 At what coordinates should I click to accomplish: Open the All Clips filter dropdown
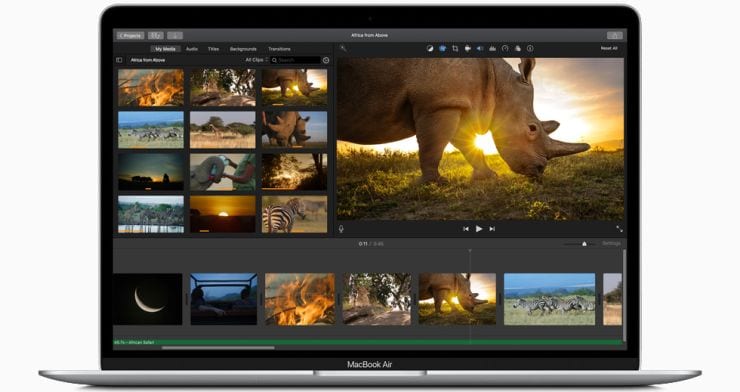pos(256,60)
